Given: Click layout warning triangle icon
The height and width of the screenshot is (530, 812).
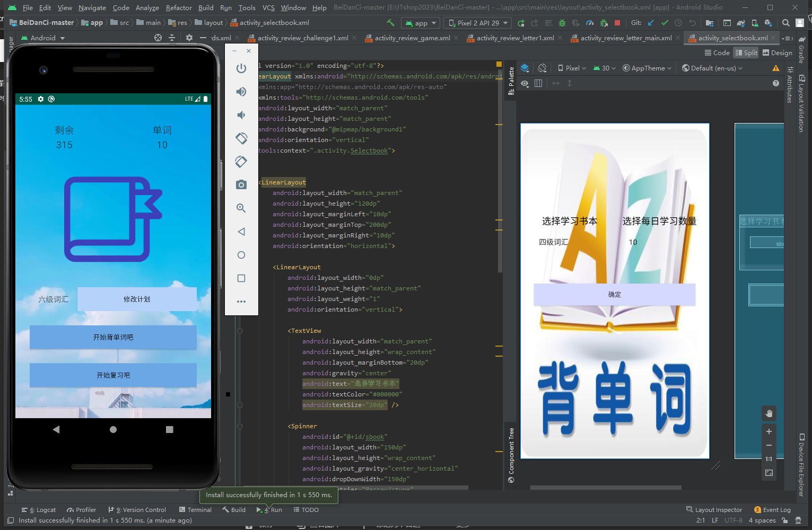Looking at the screenshot, I should click(776, 68).
